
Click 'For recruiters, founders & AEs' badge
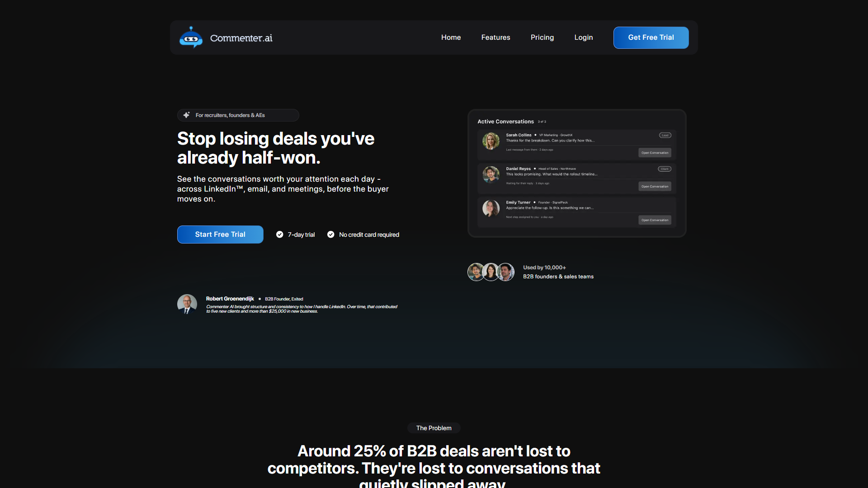238,115
